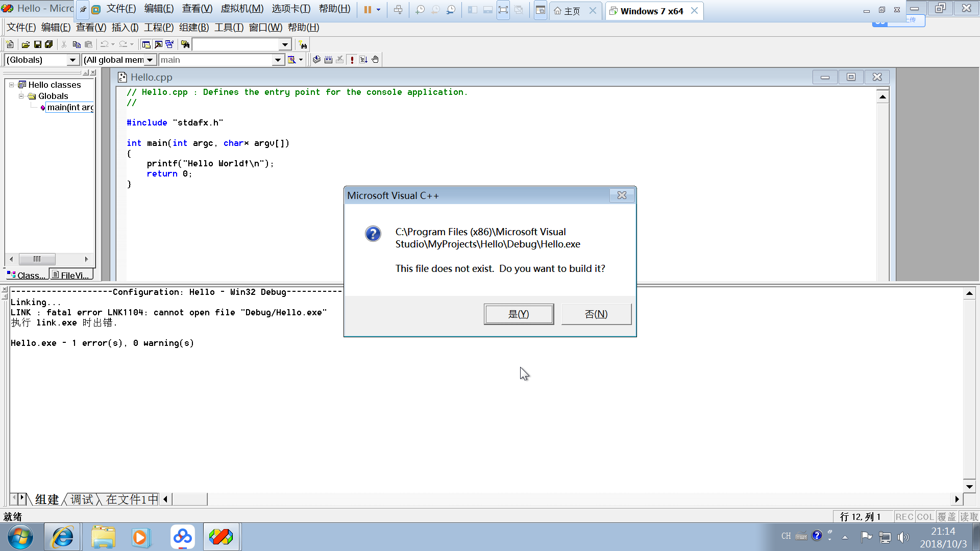Open the All global members filter dropdown
980x551 pixels.
point(150,60)
